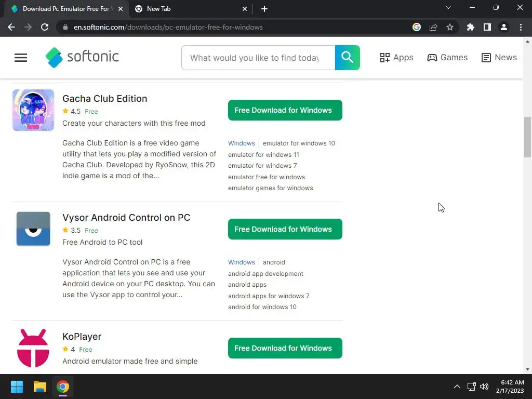The image size is (532, 399).
Task: Open 'emulator for windows 7' tag
Action: (262, 166)
